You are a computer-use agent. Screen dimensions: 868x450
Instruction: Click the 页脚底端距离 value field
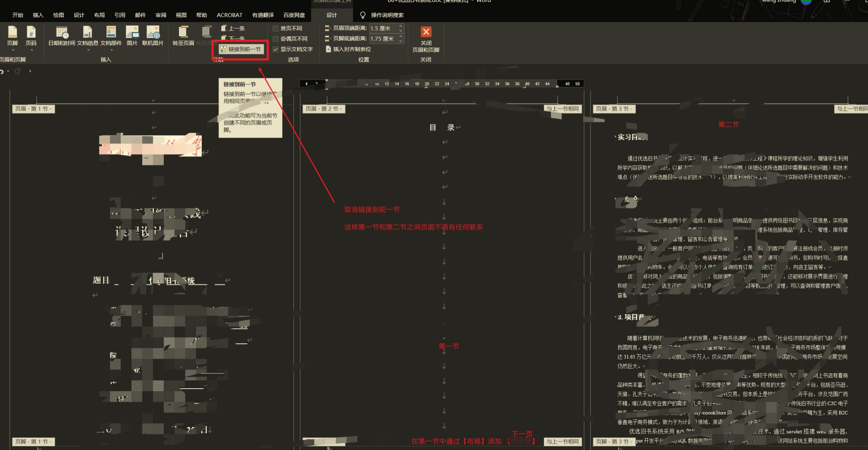383,39
